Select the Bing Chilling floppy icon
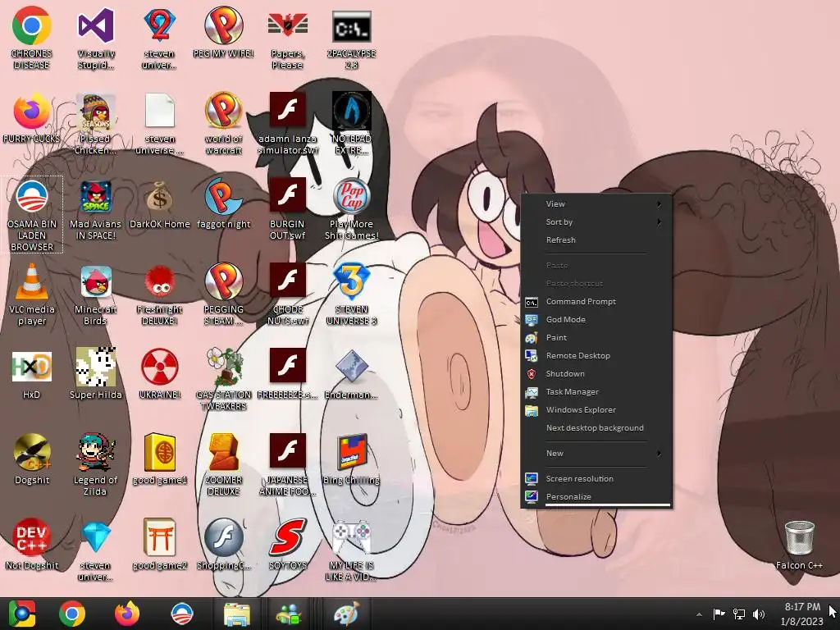The image size is (840, 630). [351, 453]
